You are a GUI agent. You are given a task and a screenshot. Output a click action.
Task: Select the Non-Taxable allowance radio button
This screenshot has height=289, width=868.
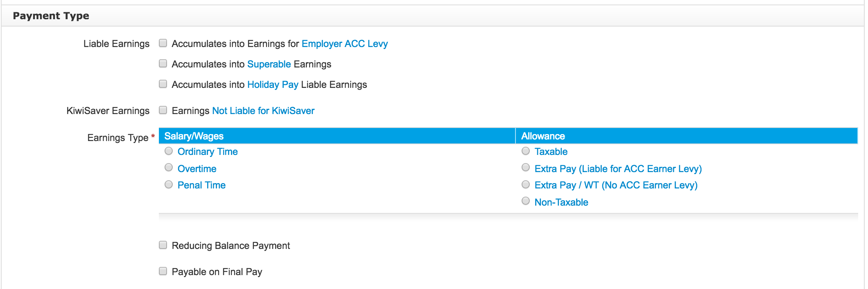click(526, 201)
